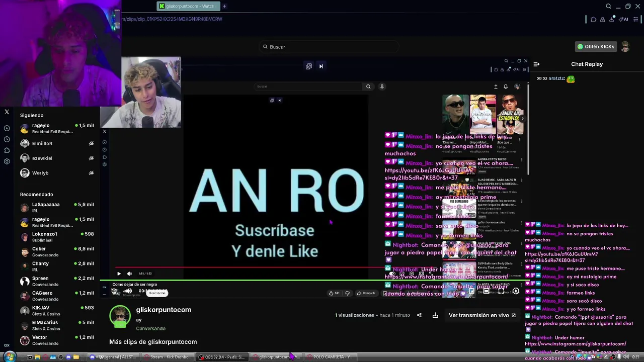Open LaSapaaaaa recommended channel

click(57, 207)
